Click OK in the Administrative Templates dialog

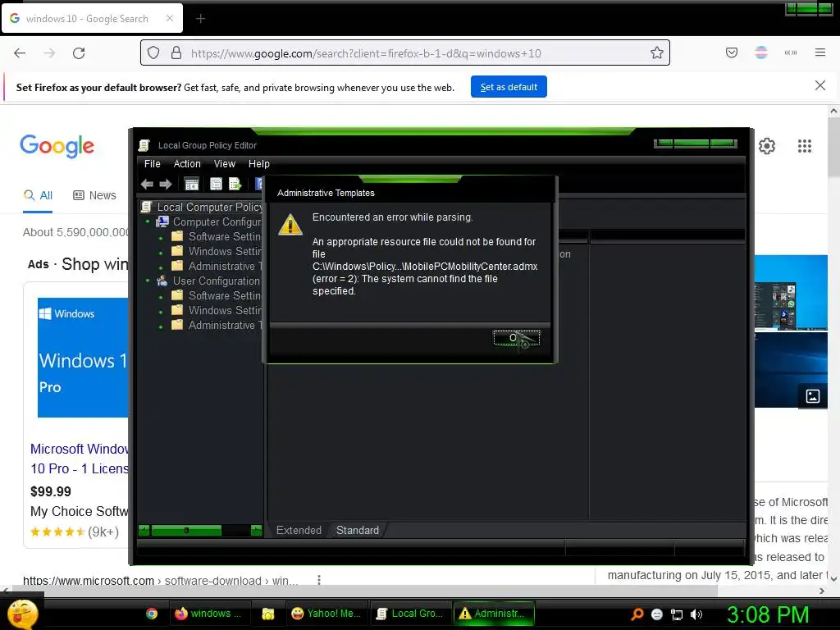point(517,337)
